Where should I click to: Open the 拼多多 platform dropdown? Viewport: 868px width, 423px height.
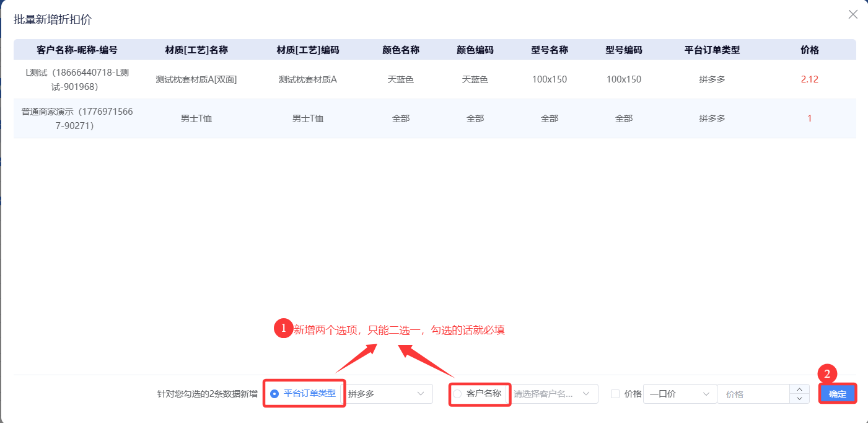pyautogui.click(x=388, y=394)
